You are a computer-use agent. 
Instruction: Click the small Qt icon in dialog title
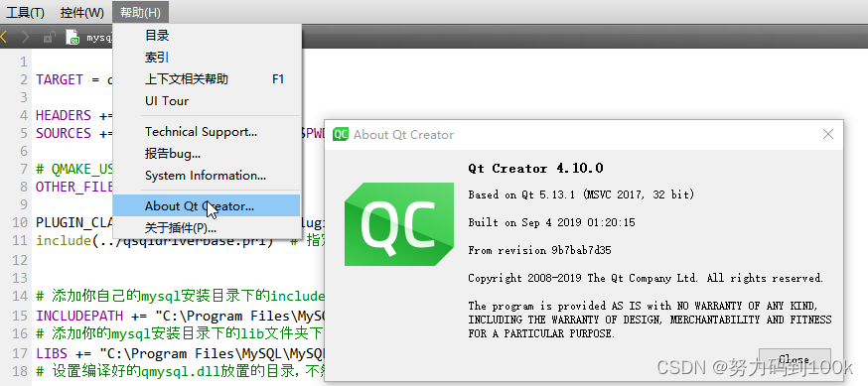[341, 134]
